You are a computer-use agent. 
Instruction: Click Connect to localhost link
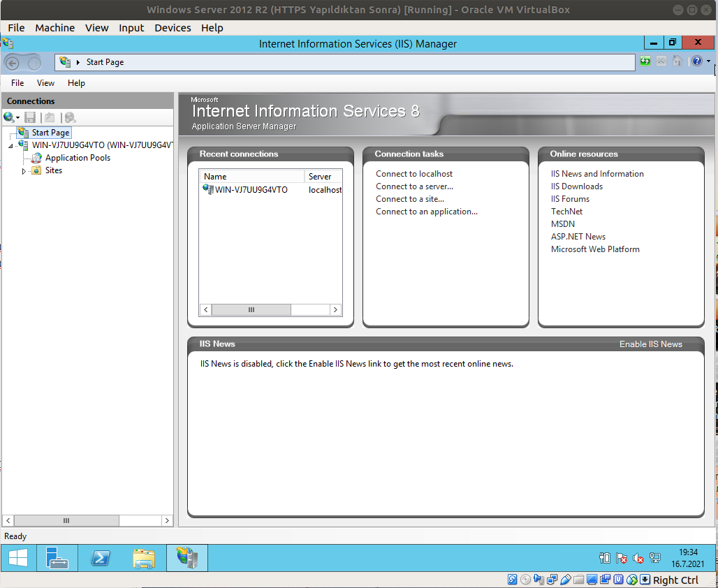(x=414, y=174)
